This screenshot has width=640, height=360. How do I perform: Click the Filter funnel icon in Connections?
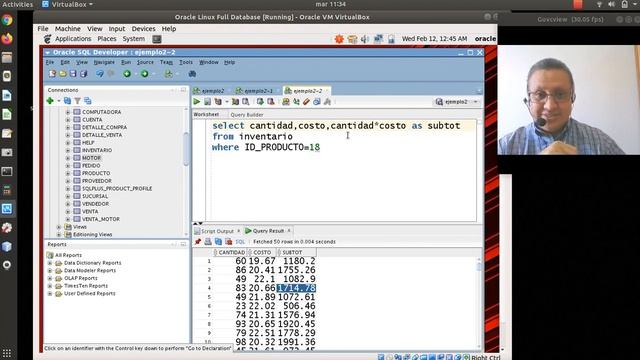[x=77, y=100]
